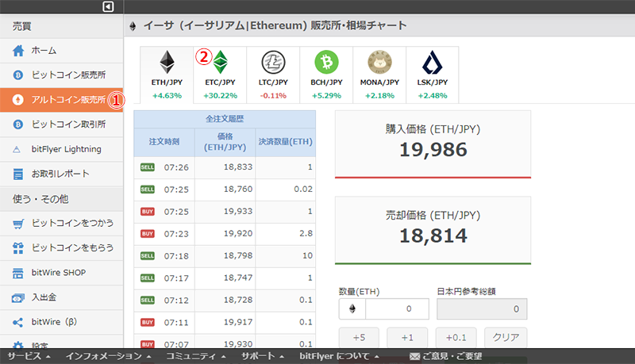Click the Litecoin logo icon
The image size is (635, 364).
point(273,63)
